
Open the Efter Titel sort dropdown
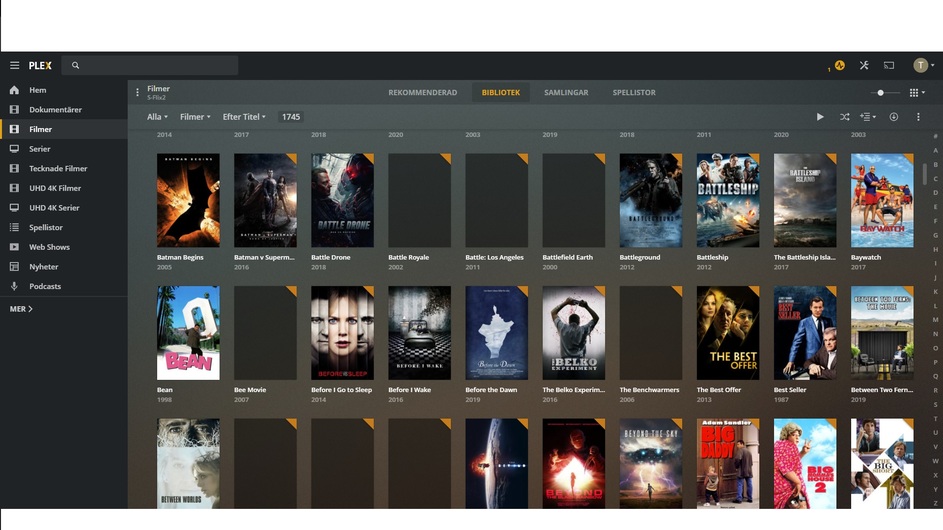244,117
